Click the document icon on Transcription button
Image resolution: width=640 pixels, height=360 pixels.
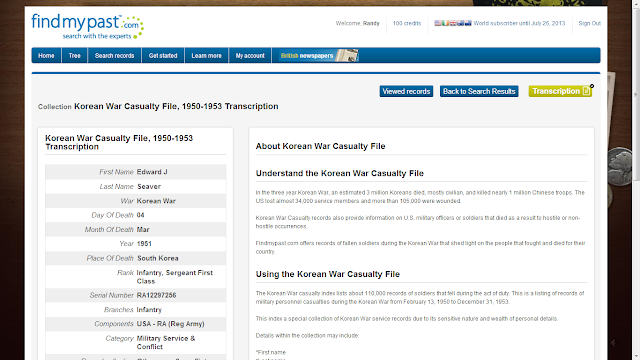point(587,91)
